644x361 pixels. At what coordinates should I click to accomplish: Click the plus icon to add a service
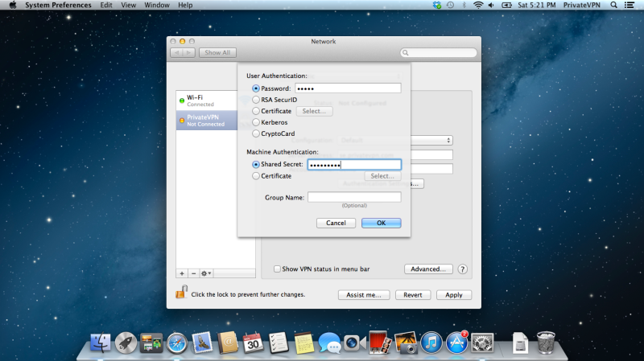[x=182, y=273]
